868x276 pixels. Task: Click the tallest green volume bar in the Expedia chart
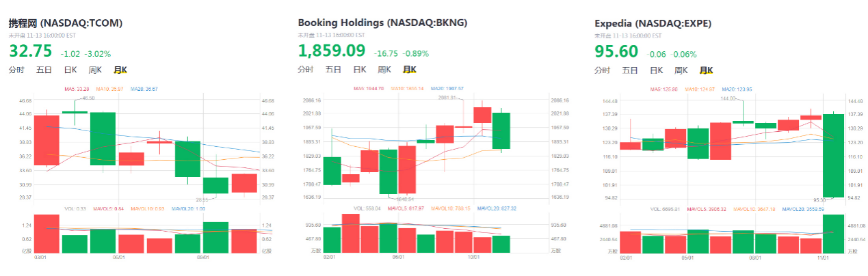point(833,234)
